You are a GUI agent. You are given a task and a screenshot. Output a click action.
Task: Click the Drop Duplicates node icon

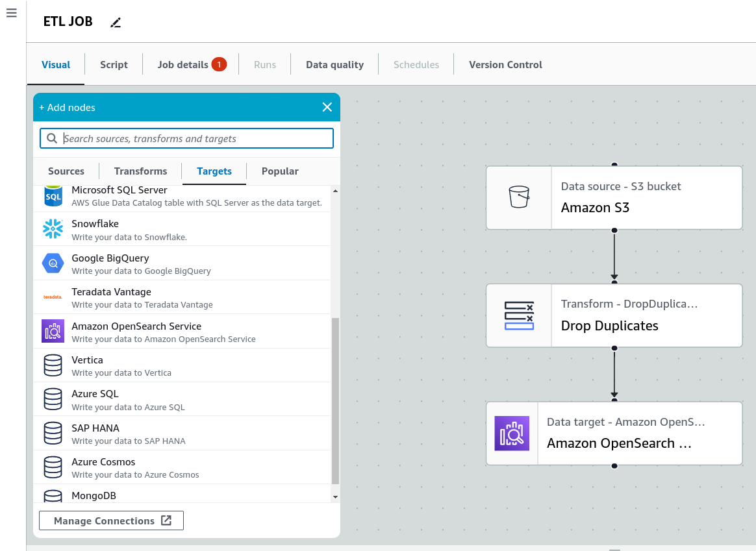pyautogui.click(x=519, y=315)
